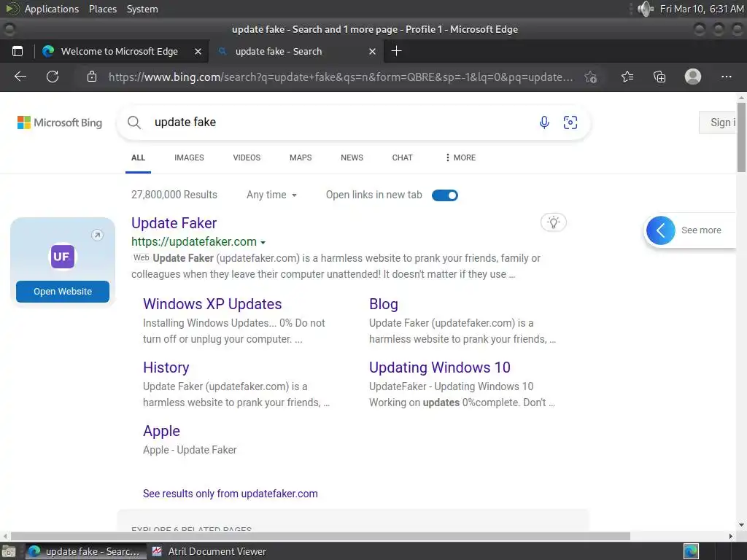
Task: Open the Places menu
Action: (103, 9)
